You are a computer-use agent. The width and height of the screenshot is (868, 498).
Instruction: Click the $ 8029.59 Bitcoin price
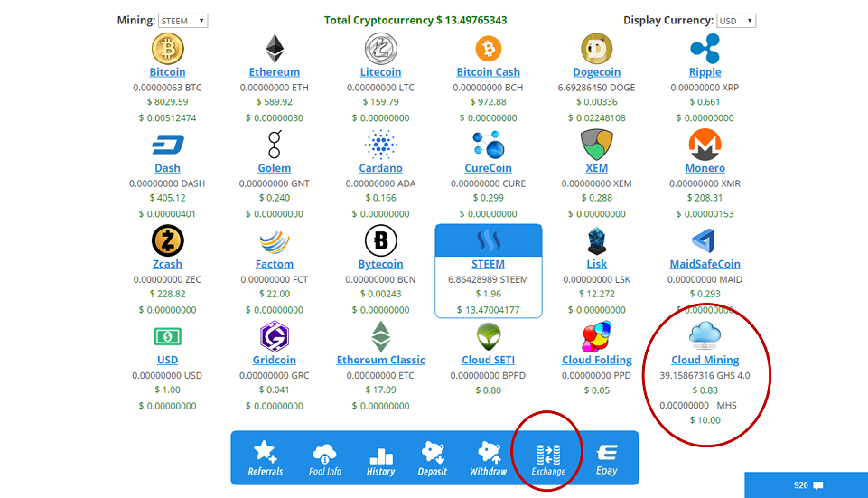click(x=168, y=102)
